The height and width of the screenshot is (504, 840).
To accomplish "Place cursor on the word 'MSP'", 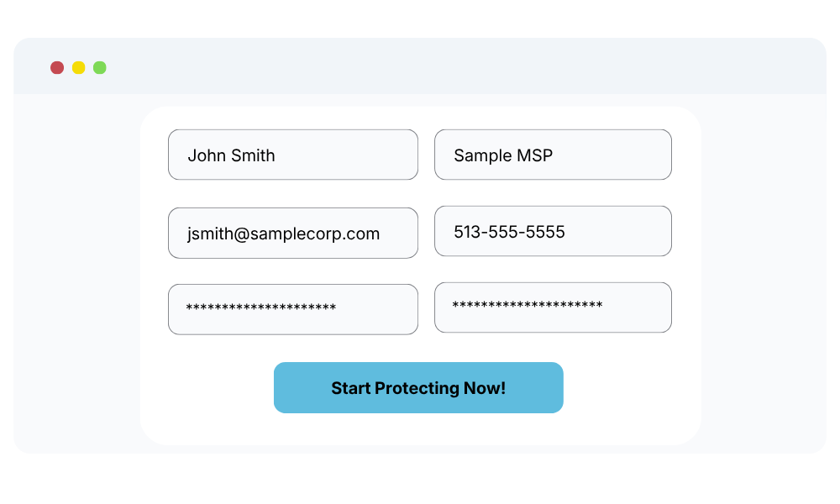I will pyautogui.click(x=535, y=155).
